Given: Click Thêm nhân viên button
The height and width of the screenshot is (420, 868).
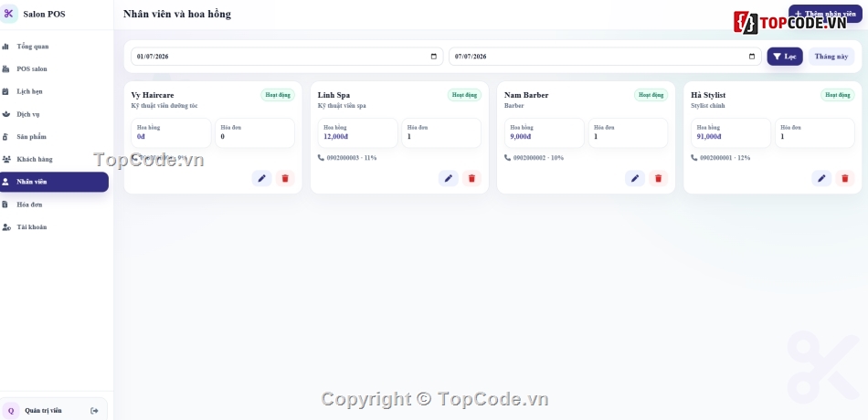Looking at the screenshot, I should pyautogui.click(x=825, y=14).
